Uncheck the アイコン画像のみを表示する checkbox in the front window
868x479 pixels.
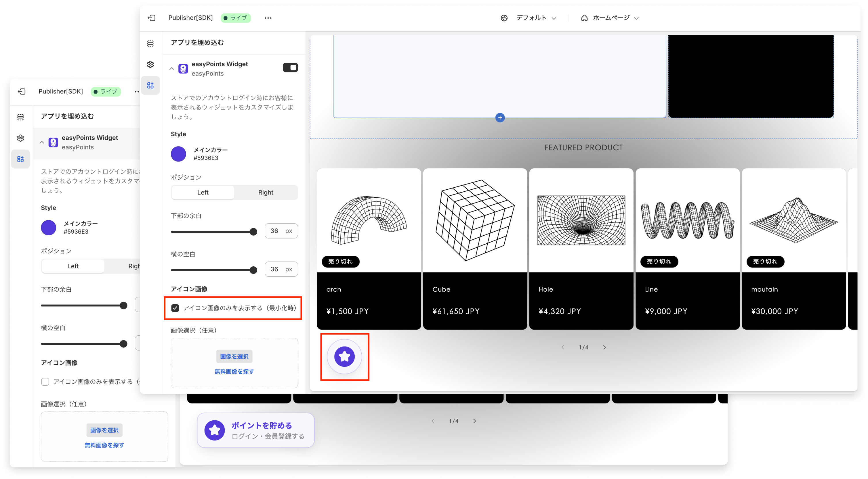tap(175, 308)
